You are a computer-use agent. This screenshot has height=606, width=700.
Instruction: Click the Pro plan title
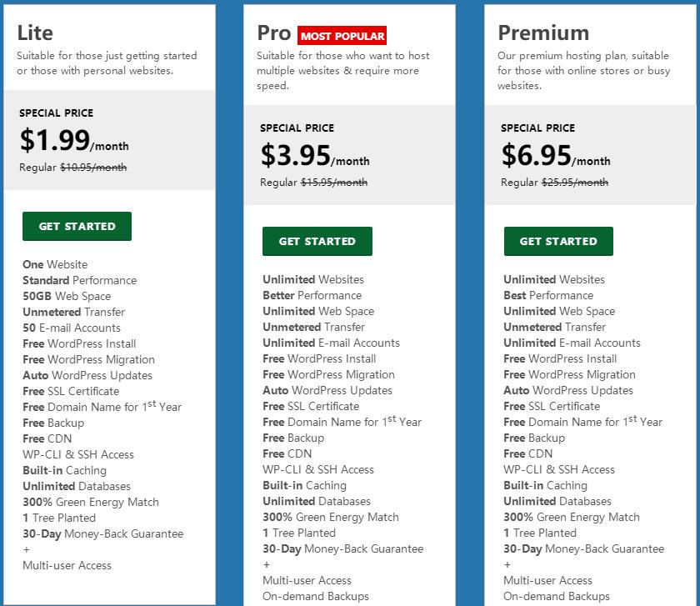point(273,33)
